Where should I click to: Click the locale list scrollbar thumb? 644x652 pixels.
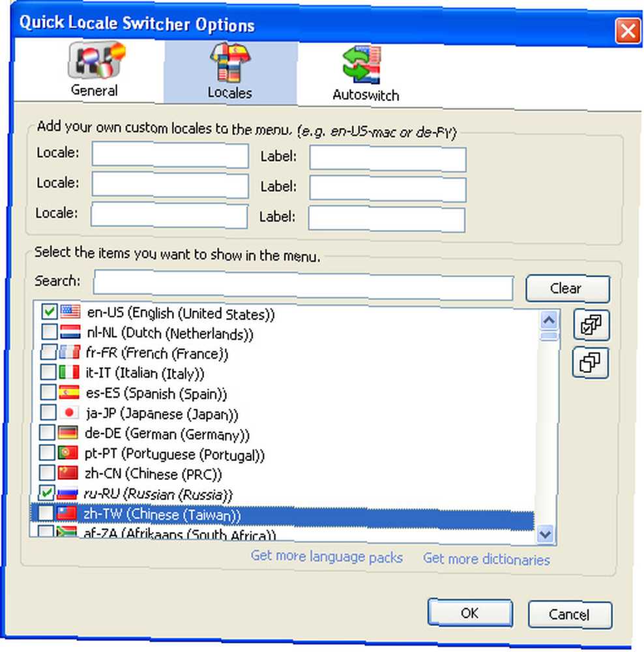pos(548,336)
